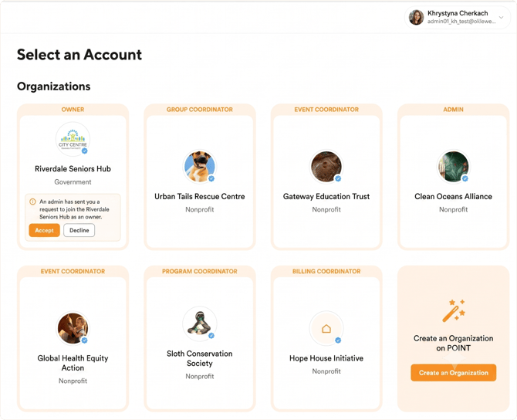
Task: Click the Riverdale Seniors Hub City Centre logo
Action: tap(73, 139)
